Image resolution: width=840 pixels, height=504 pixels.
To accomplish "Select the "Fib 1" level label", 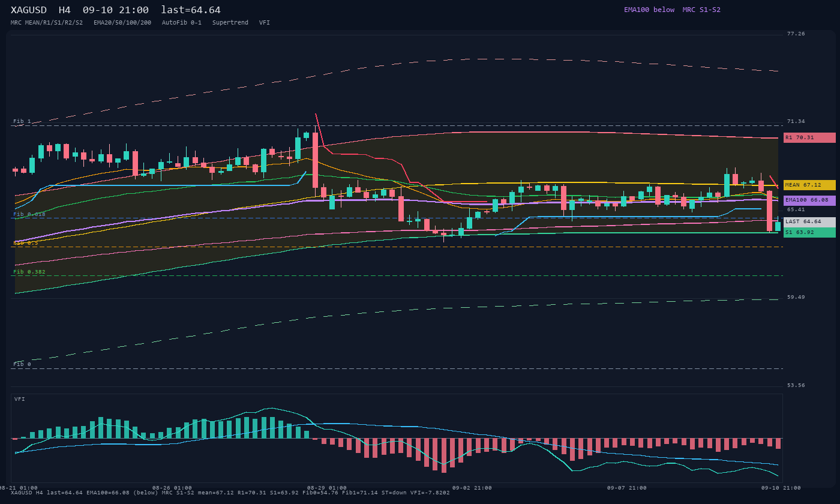I will tap(22, 121).
